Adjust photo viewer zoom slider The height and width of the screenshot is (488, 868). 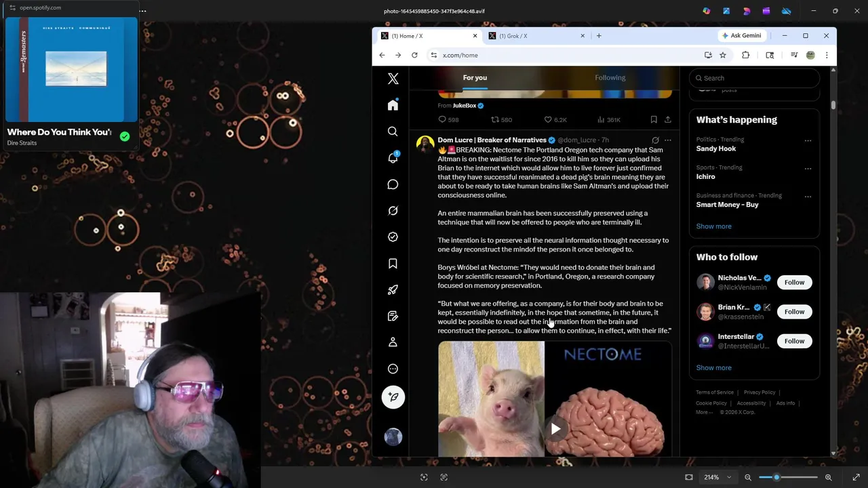(x=776, y=477)
